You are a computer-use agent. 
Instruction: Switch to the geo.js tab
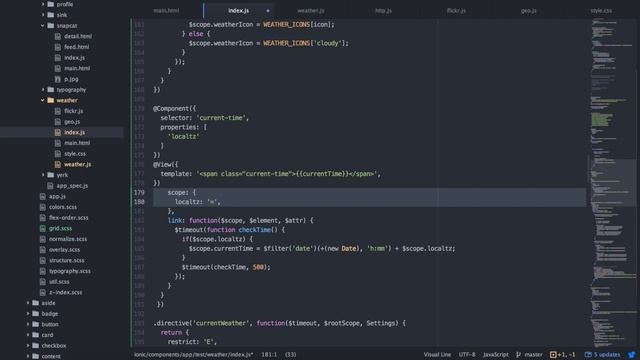click(529, 11)
